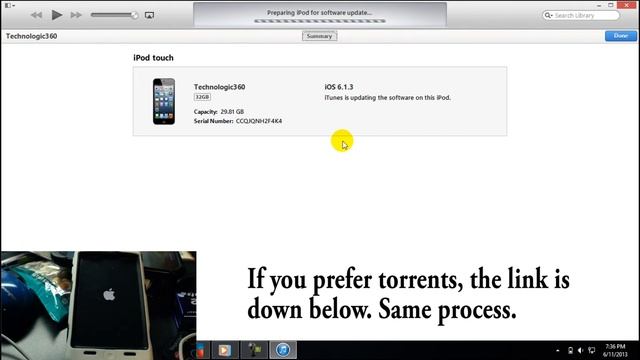This screenshot has height=360, width=640.
Task: Click the iPod touch section heading
Action: coord(153,58)
